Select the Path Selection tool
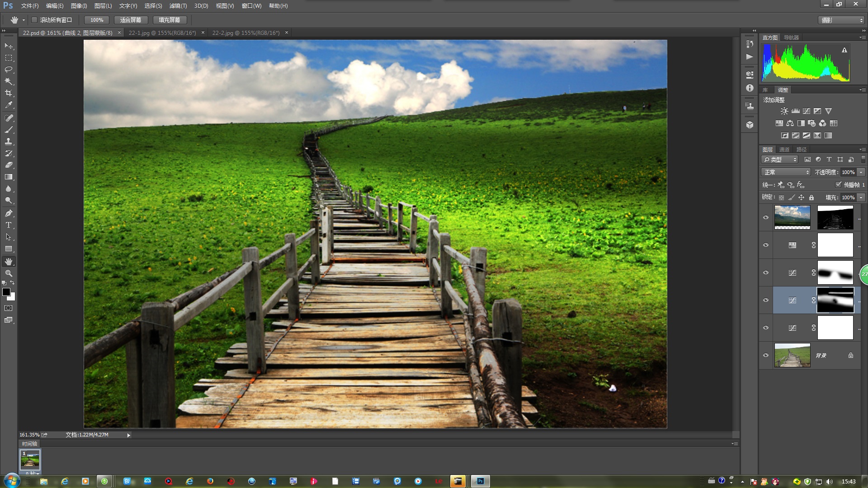Screen dimensions: 868x488 tap(9, 237)
